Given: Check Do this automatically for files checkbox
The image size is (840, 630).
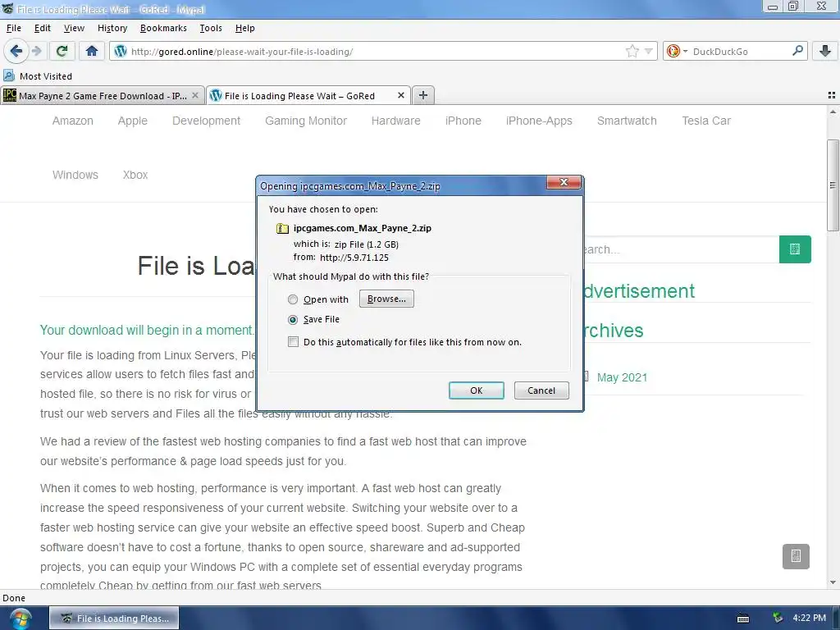Looking at the screenshot, I should pos(293,342).
